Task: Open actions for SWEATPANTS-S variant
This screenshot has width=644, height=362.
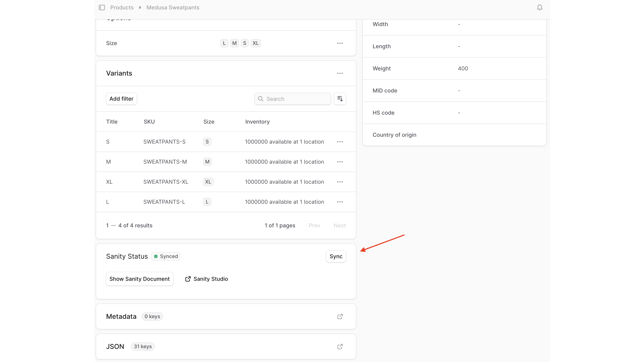Action: pos(340,142)
